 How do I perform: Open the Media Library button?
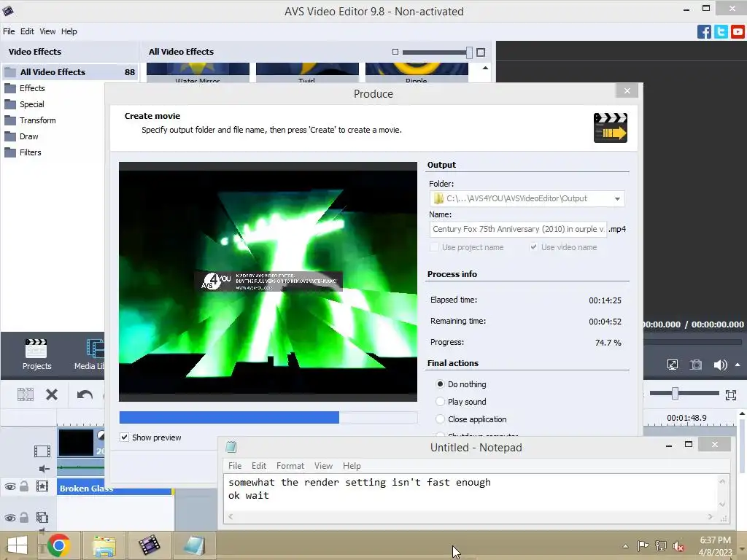point(90,354)
